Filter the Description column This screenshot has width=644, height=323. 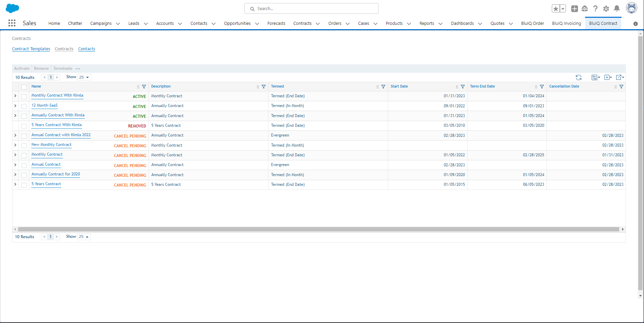click(x=264, y=87)
